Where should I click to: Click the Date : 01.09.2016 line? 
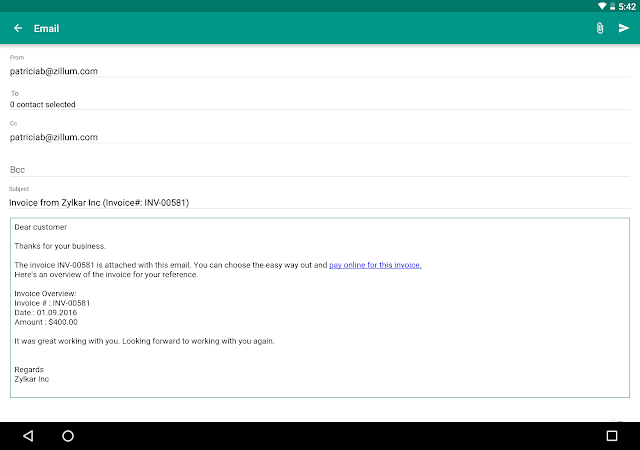point(46,312)
